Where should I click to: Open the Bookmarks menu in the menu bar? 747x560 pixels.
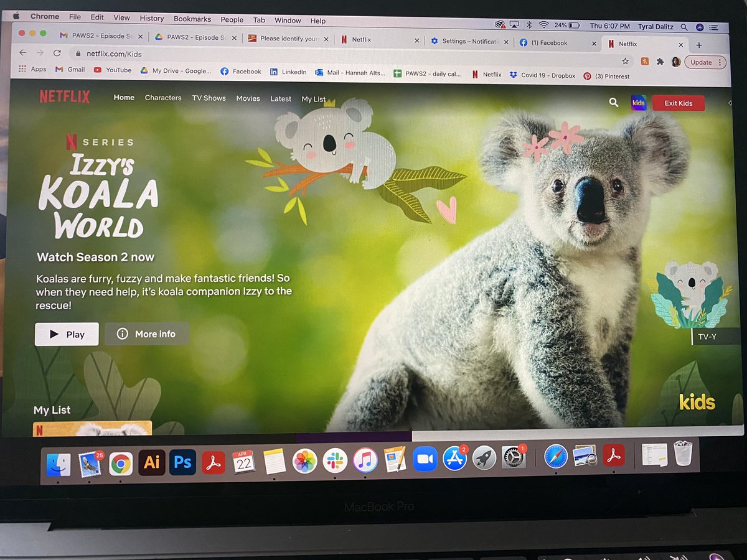[192, 19]
